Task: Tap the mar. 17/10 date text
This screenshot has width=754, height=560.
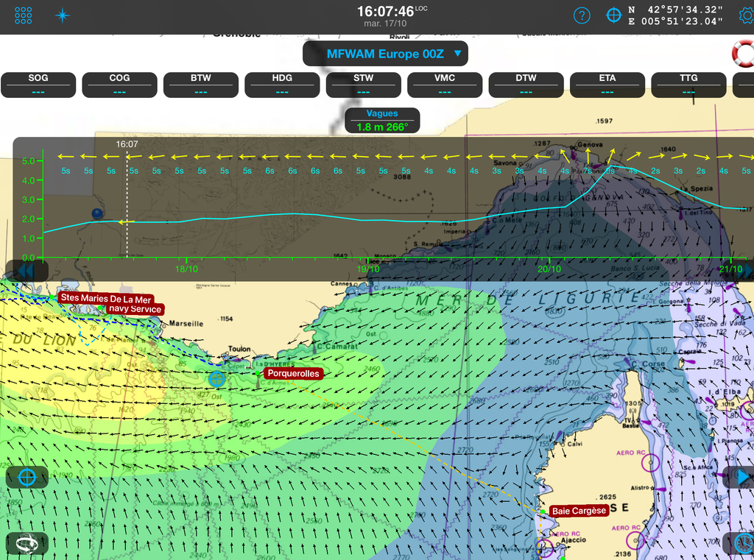Action: pos(385,24)
